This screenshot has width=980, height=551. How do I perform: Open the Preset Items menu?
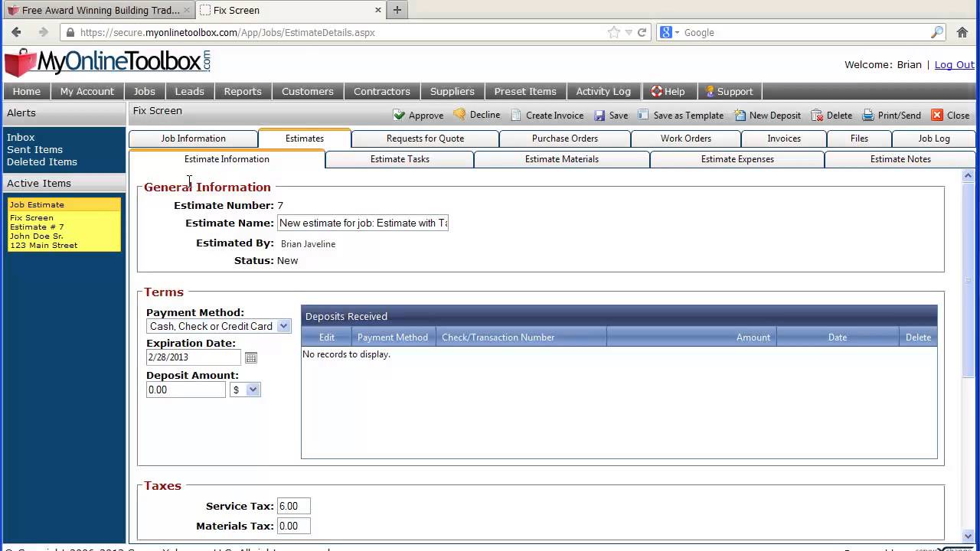[x=525, y=91]
